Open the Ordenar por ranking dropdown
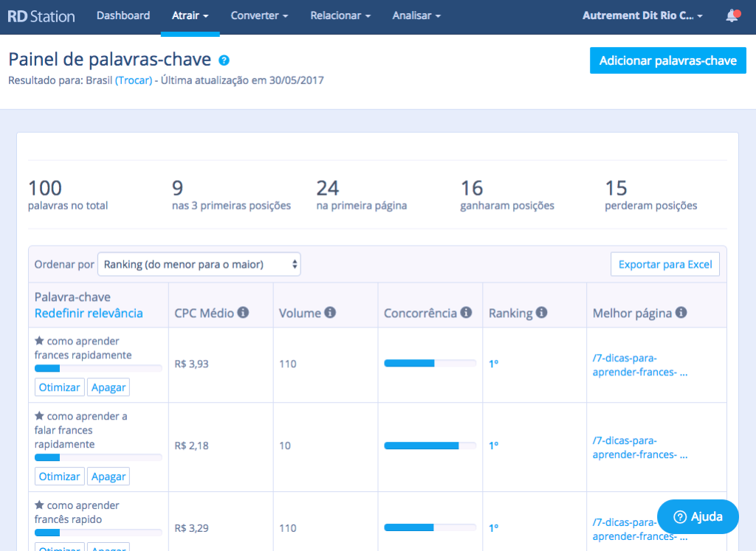The image size is (756, 551). tap(199, 264)
